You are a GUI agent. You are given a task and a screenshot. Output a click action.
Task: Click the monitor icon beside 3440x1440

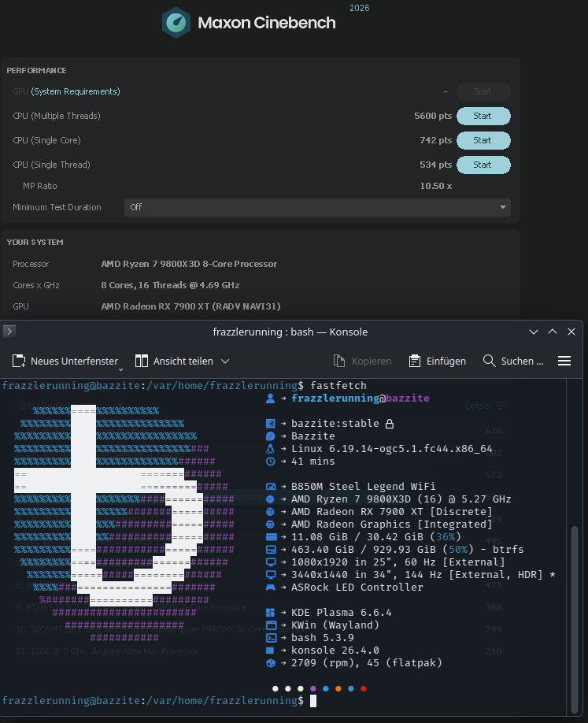(271, 575)
